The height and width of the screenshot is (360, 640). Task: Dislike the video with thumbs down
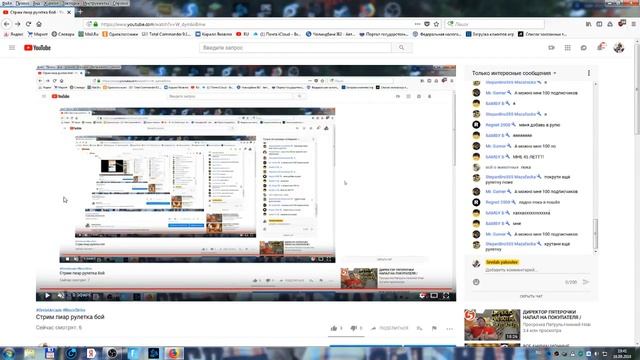pos(354,328)
